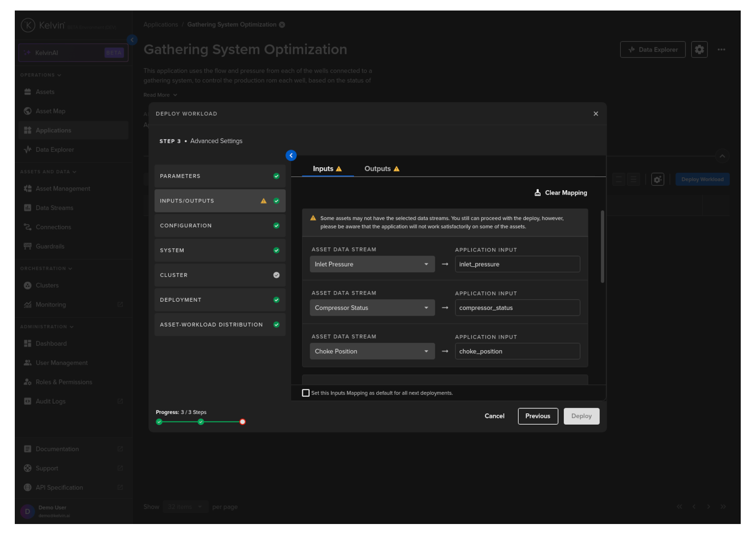The width and height of the screenshot is (756, 535).
Task: Click the Asset Map globe icon
Action: tap(28, 111)
